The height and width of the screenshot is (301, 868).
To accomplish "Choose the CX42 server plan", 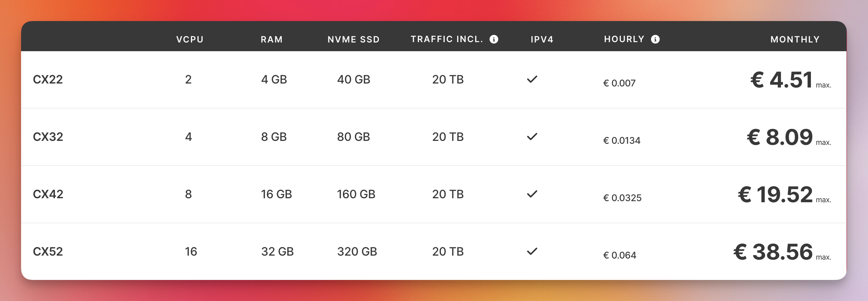I will pyautogui.click(x=48, y=194).
